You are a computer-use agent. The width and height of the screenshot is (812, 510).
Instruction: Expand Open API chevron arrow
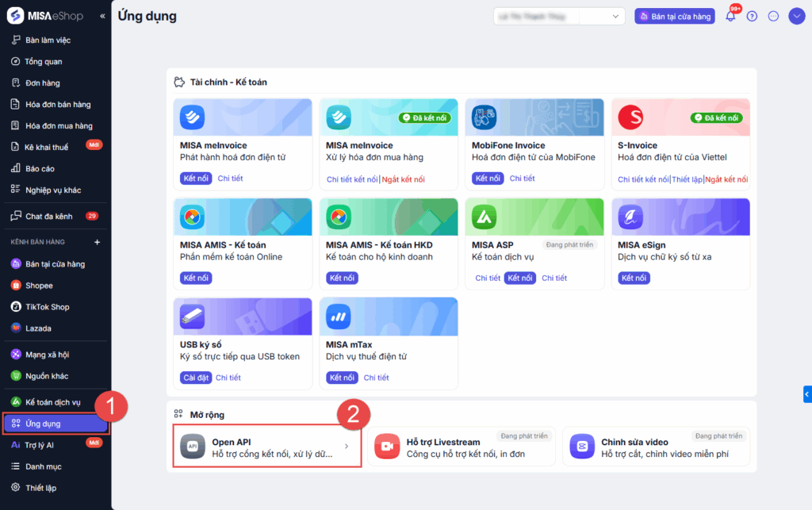tap(347, 447)
